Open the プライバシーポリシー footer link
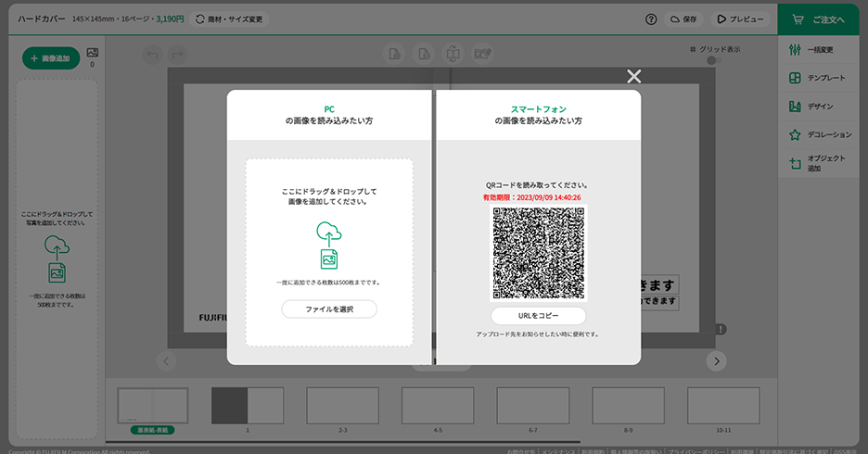 (x=696, y=452)
